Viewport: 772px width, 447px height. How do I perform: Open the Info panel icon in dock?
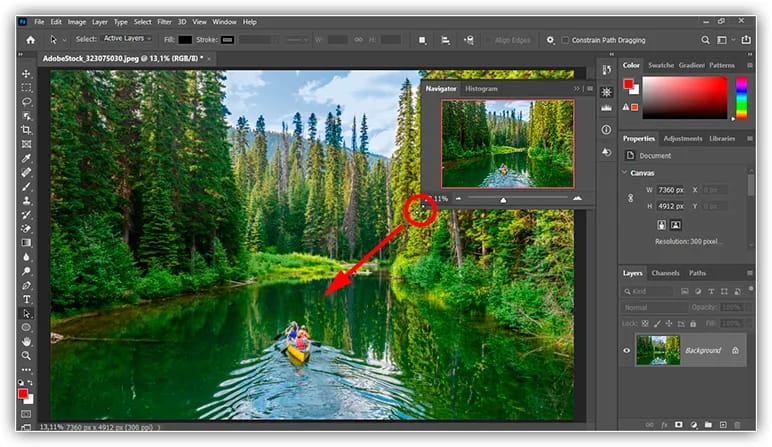pos(607,129)
